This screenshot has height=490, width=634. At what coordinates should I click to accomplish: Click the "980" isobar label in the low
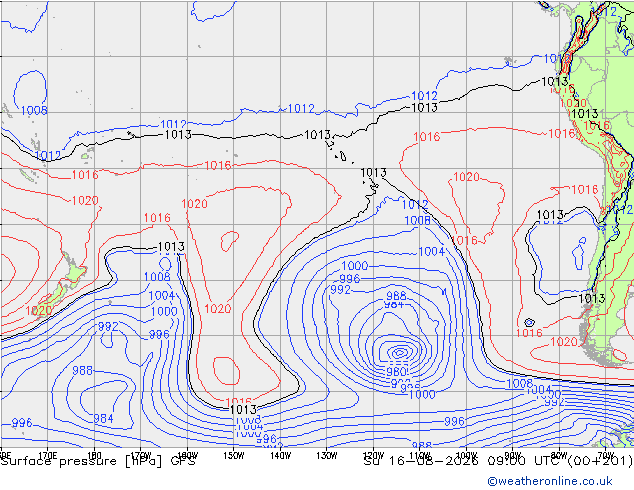click(x=396, y=371)
